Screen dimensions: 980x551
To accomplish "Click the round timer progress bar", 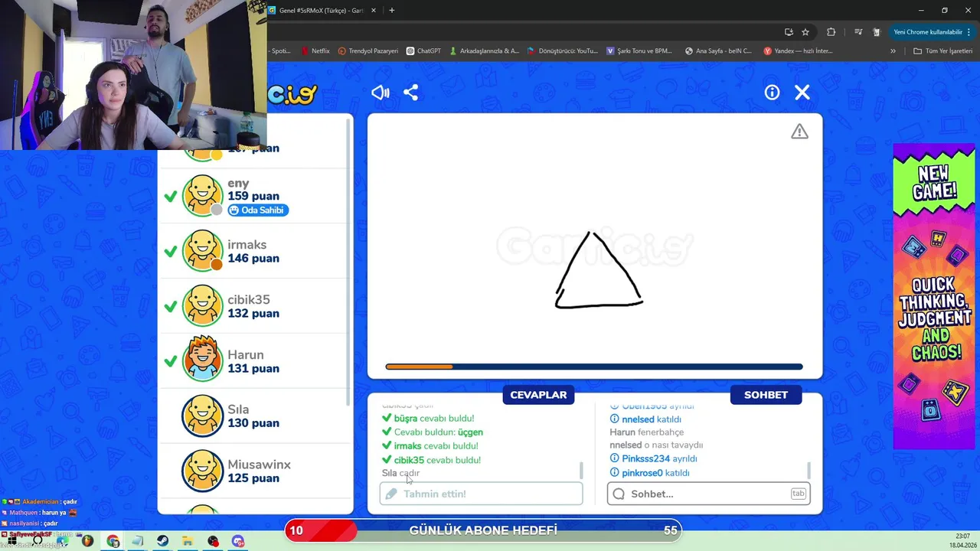I will (x=594, y=367).
